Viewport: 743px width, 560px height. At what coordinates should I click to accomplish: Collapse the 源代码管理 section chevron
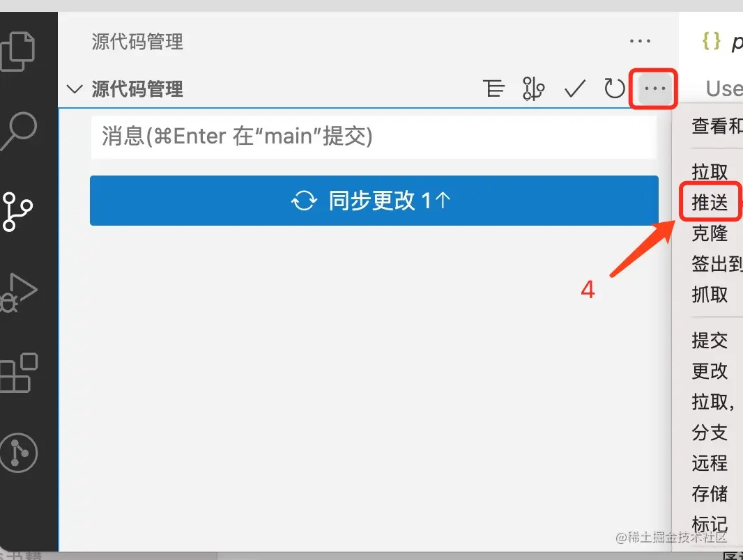click(75, 88)
